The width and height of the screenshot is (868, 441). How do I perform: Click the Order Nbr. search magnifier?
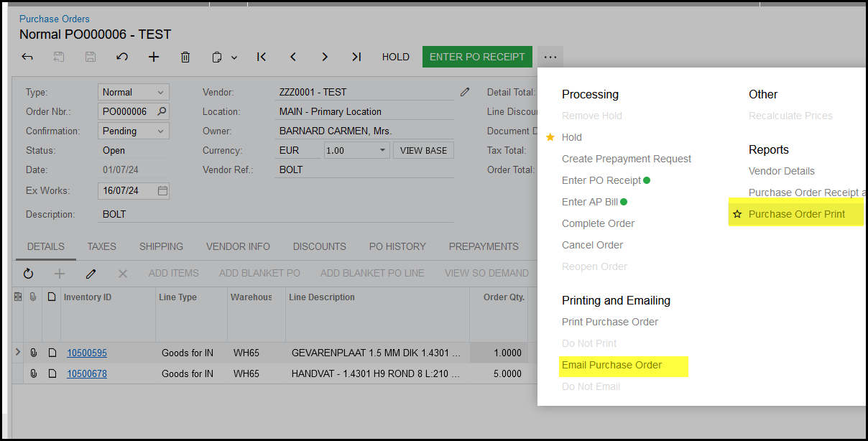tap(162, 111)
